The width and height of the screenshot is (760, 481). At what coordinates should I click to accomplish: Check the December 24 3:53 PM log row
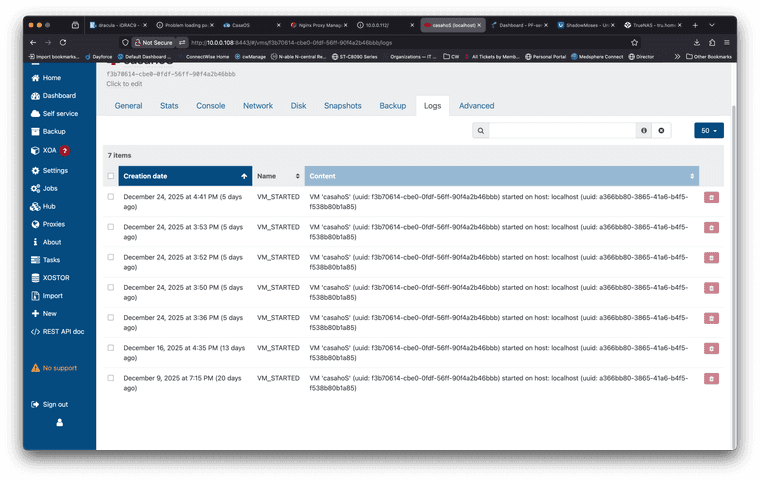click(111, 228)
